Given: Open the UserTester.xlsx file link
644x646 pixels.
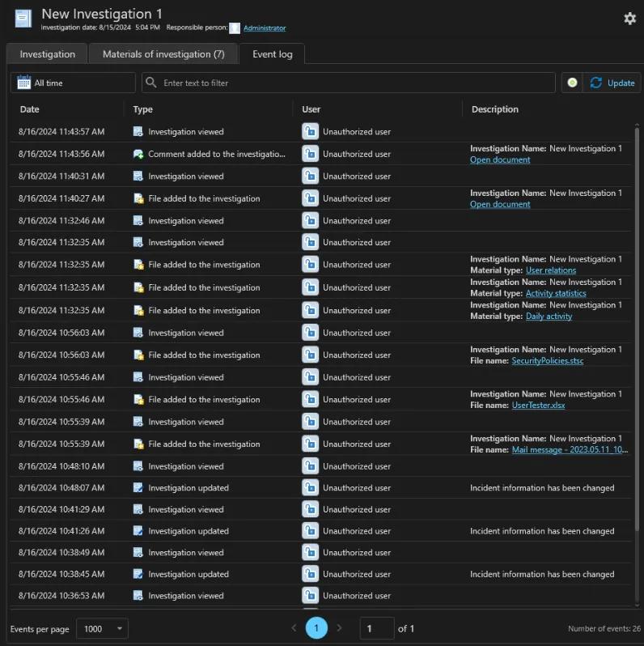Looking at the screenshot, I should click(x=538, y=406).
